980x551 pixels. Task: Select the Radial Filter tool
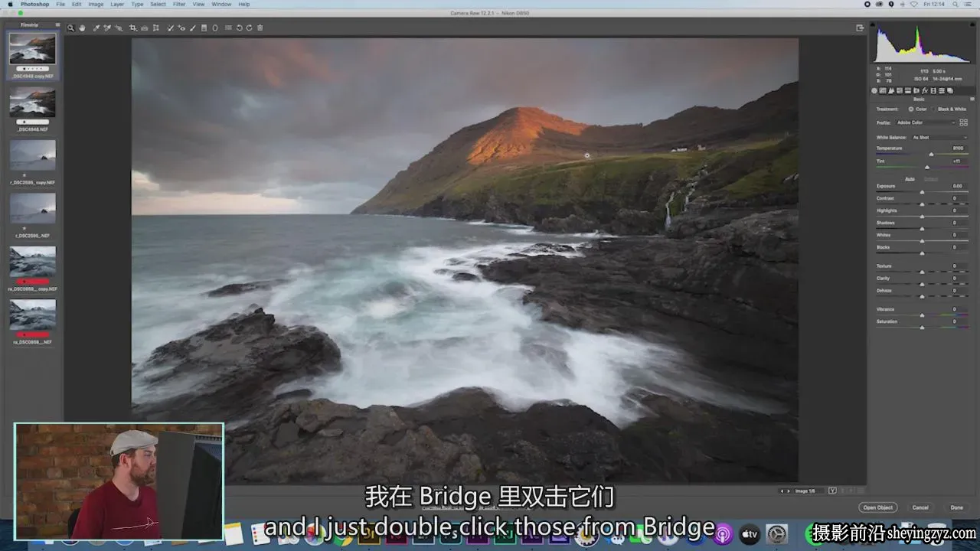coord(214,28)
